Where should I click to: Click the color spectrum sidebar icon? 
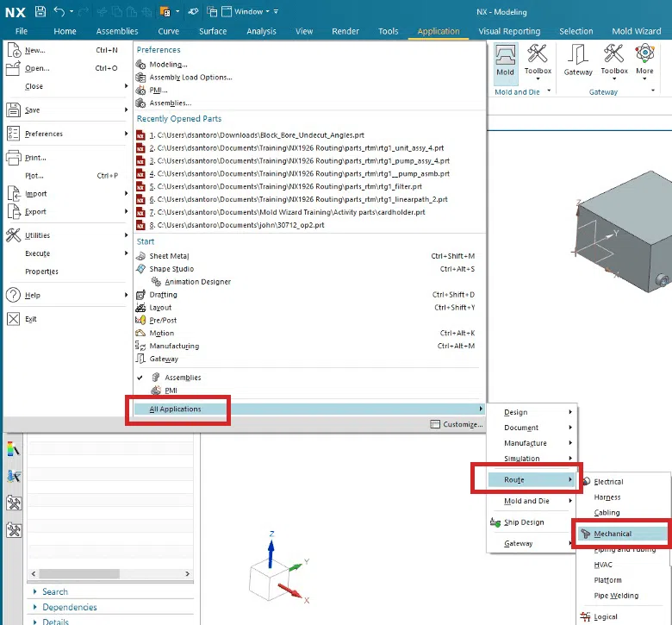(14, 449)
